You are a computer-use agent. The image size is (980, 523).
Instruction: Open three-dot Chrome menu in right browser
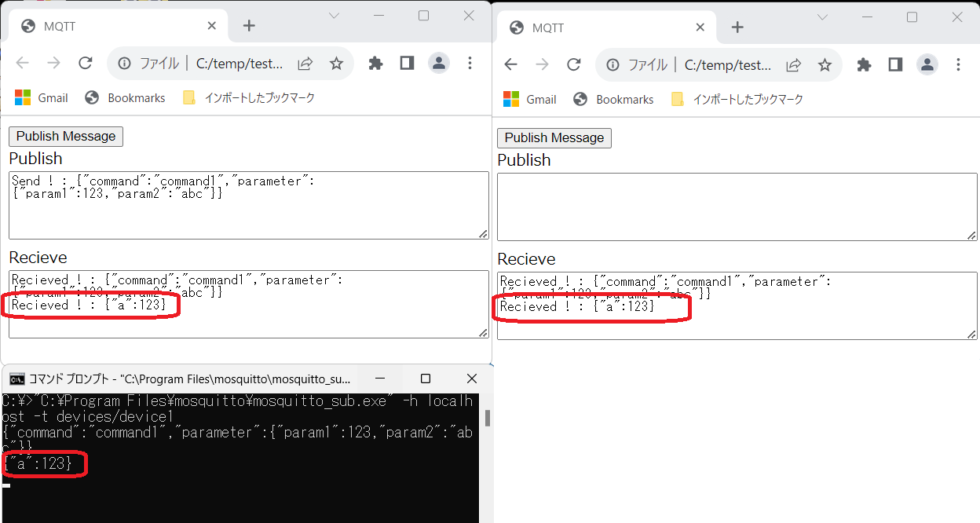click(x=958, y=65)
